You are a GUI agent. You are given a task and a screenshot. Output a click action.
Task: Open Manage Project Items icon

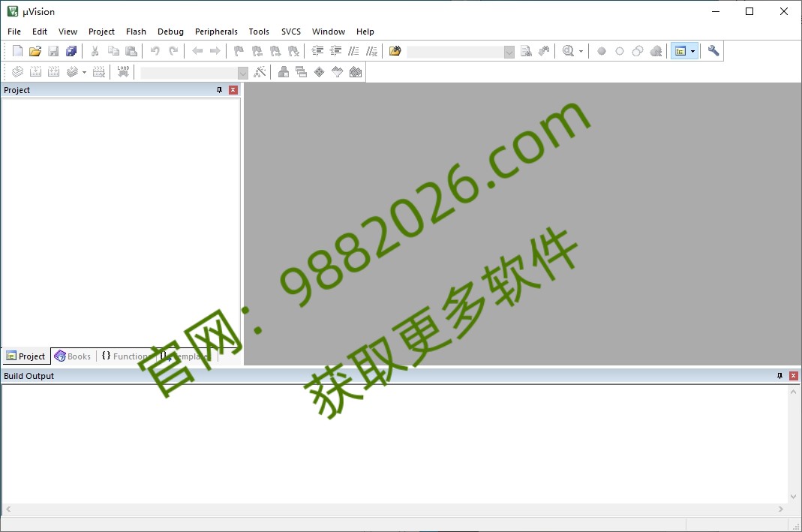pos(284,72)
